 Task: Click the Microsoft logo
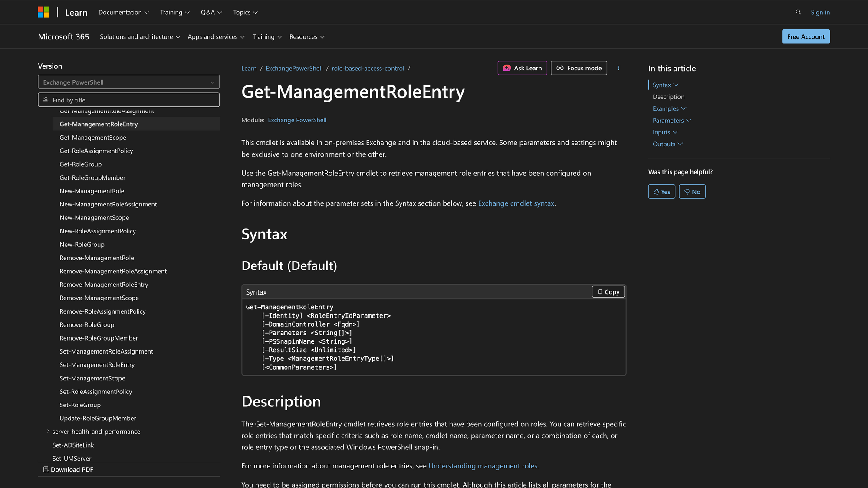[43, 12]
